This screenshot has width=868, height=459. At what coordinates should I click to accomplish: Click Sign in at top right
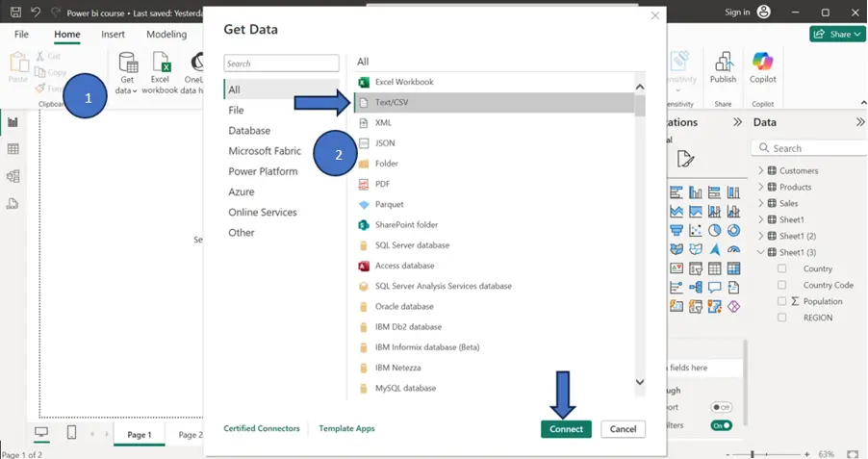(737, 13)
